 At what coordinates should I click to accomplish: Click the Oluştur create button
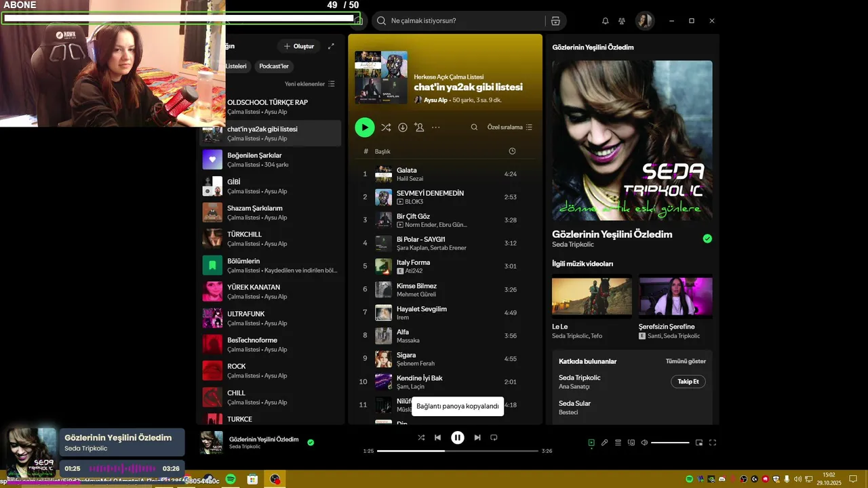click(x=299, y=46)
